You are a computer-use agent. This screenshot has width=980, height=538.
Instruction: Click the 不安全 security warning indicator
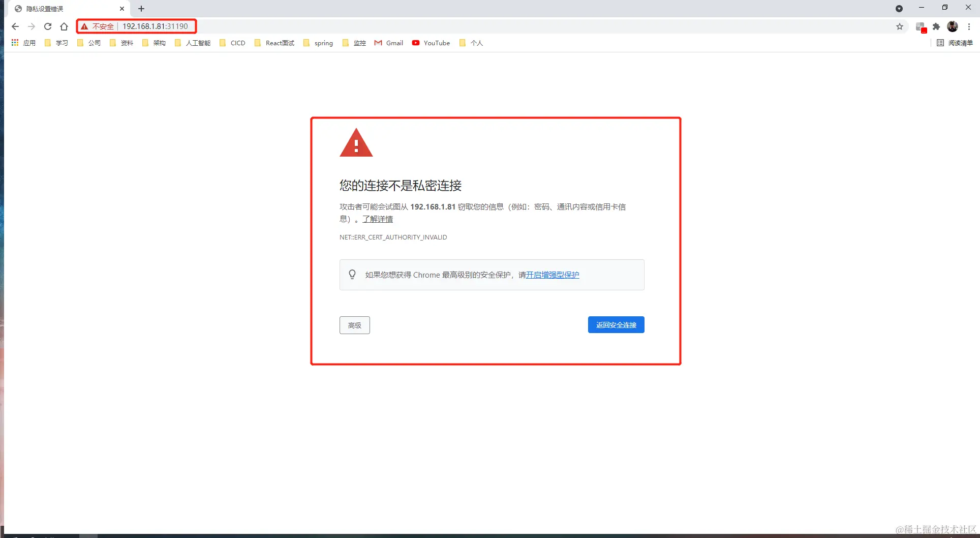[x=98, y=26]
